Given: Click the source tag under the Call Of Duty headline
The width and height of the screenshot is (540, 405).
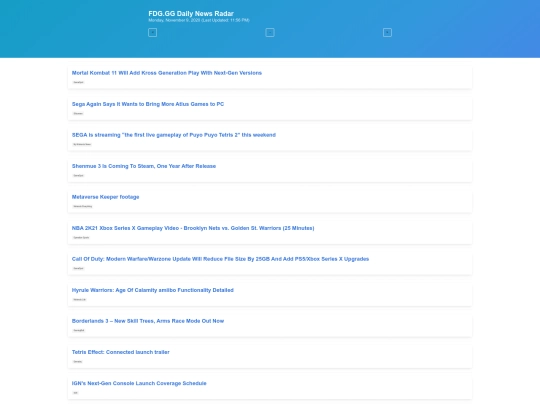Looking at the screenshot, I should (x=78, y=268).
